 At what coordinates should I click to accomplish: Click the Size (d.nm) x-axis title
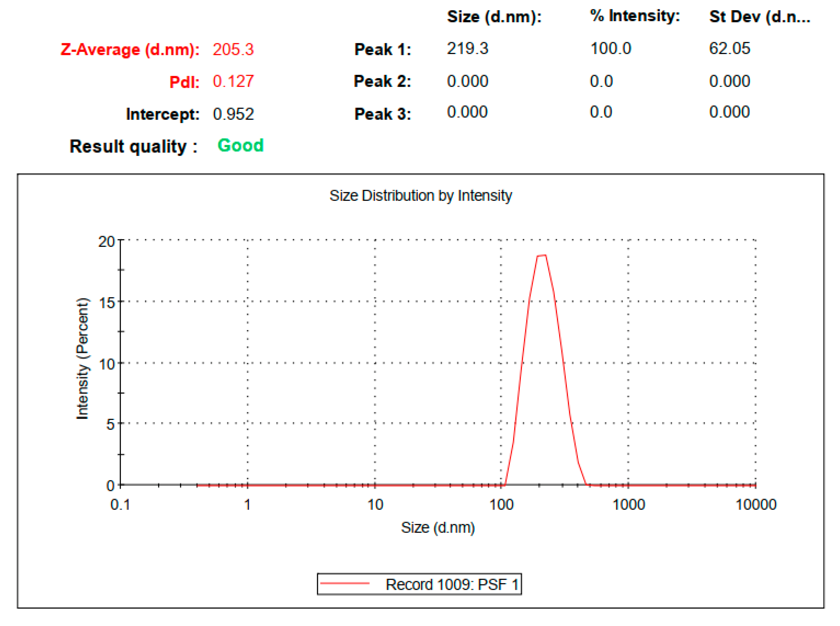437,528
